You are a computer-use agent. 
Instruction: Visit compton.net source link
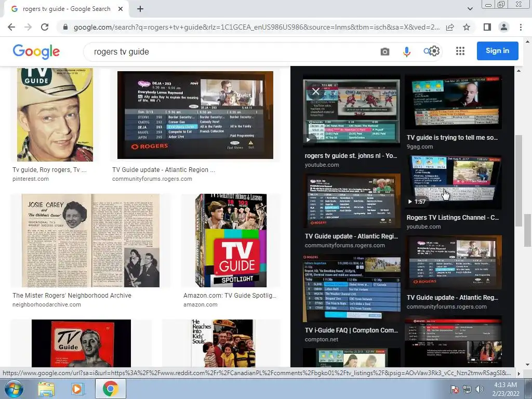click(x=321, y=339)
